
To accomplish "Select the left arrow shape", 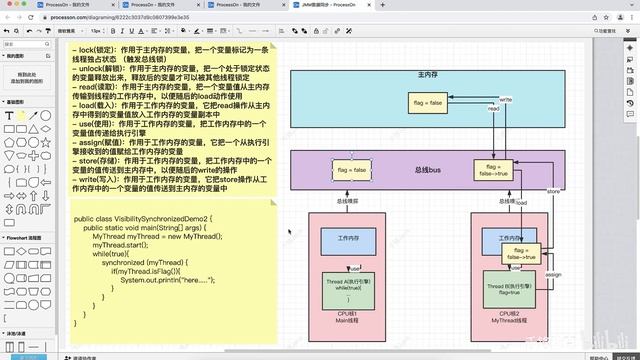I will (x=46, y=182).
